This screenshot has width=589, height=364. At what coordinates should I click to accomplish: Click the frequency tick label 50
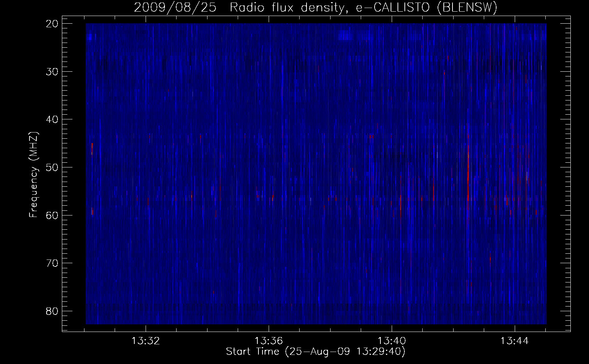pyautogui.click(x=52, y=167)
